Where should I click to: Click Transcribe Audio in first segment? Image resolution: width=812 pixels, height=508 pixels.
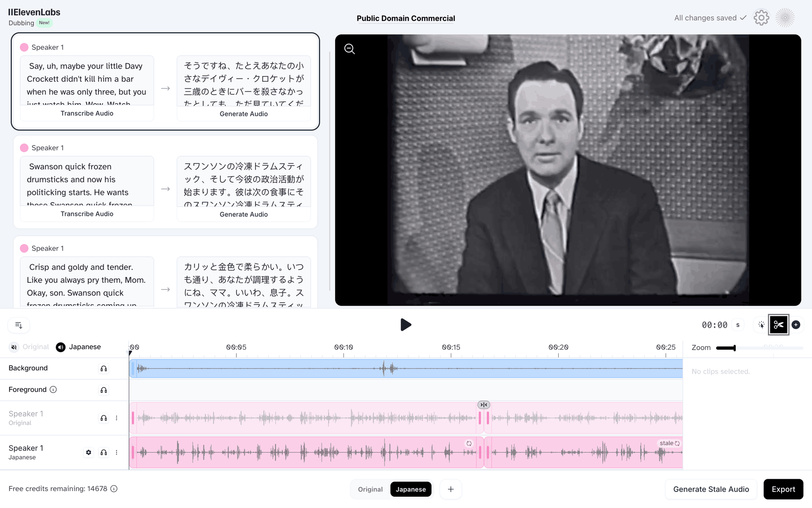(x=87, y=113)
